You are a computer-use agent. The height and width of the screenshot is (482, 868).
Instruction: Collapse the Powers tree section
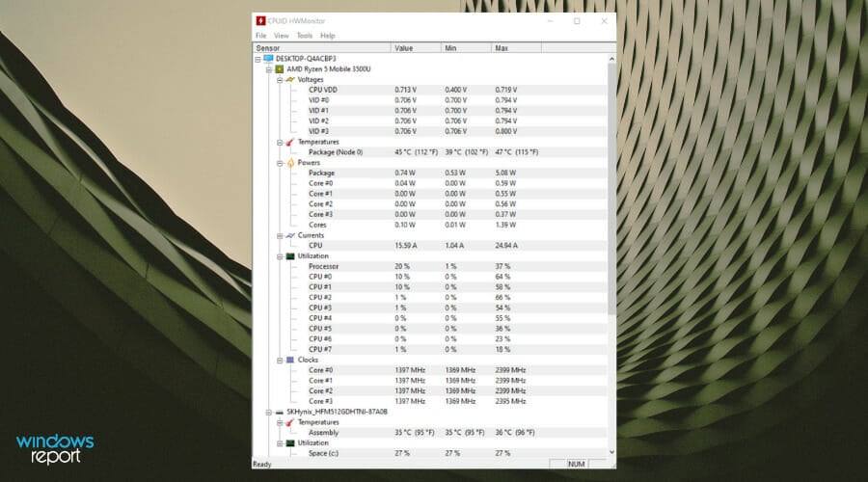[280, 163]
